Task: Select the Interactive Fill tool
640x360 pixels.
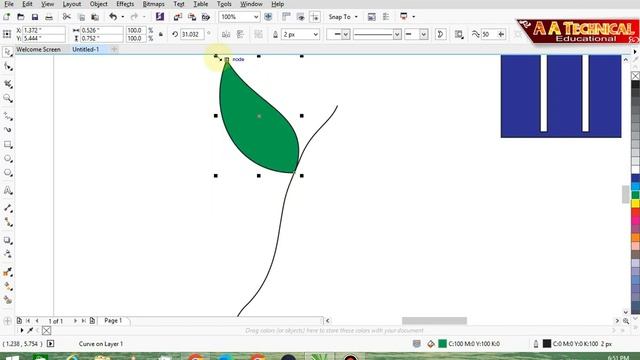Action: (8, 286)
